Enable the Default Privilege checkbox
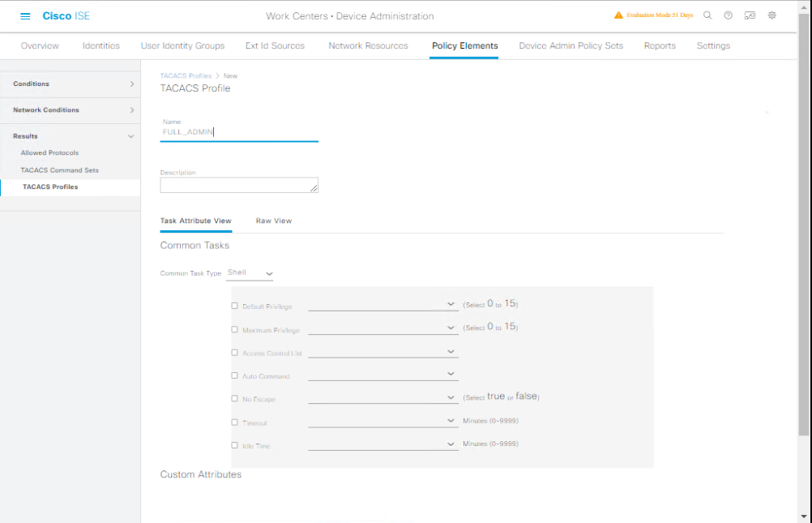 (234, 306)
